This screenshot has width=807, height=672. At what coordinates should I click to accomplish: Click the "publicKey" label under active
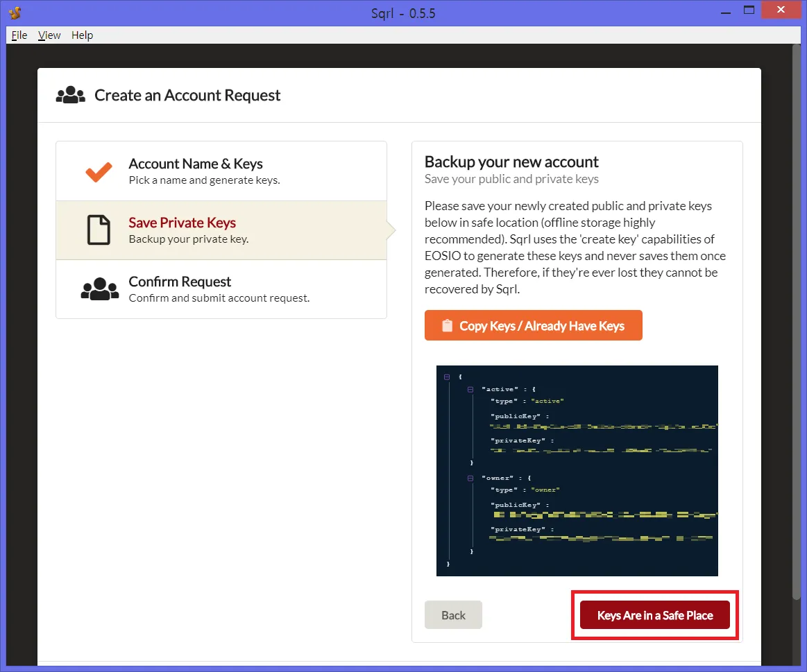pos(515,416)
